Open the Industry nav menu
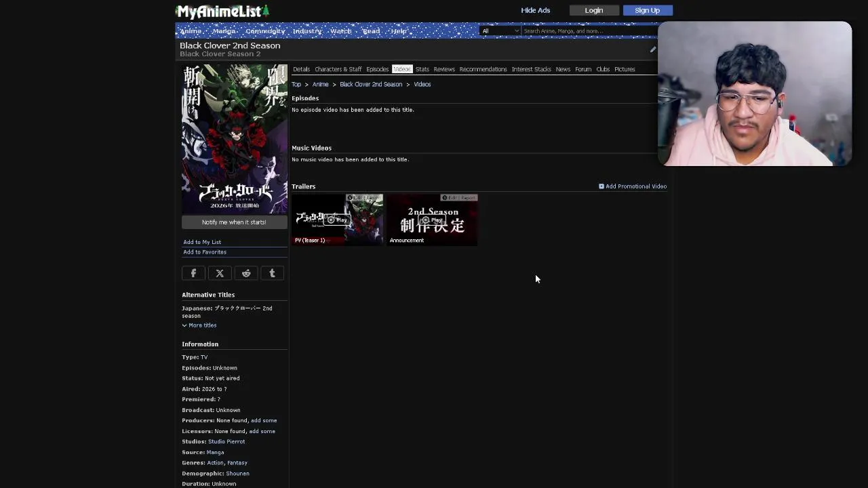Screen dimensions: 868x488 coord(307,31)
